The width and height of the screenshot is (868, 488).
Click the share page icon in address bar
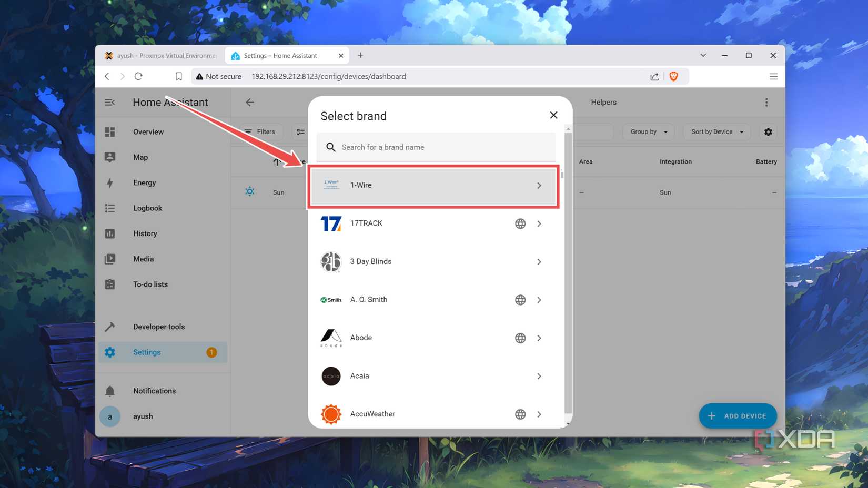pyautogui.click(x=654, y=76)
